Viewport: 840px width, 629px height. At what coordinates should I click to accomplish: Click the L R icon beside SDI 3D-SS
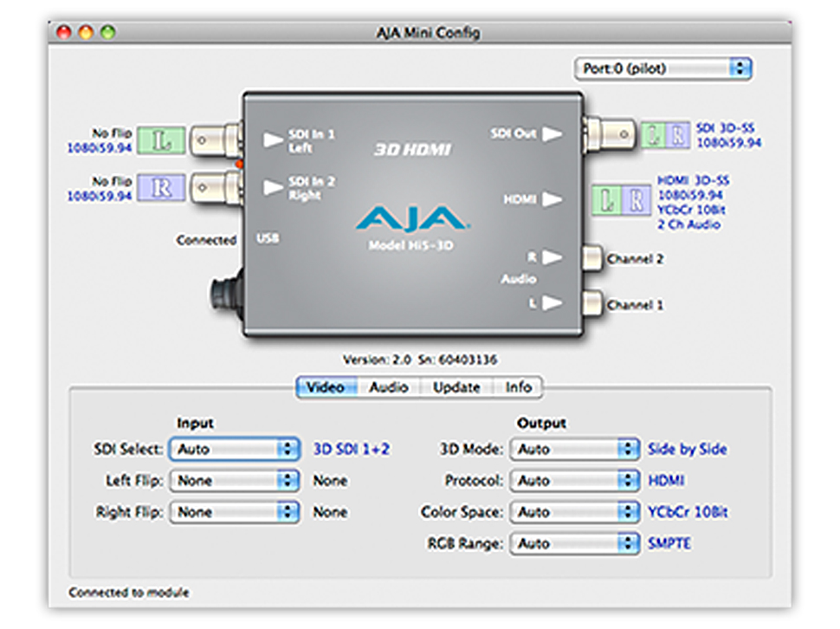click(x=666, y=135)
